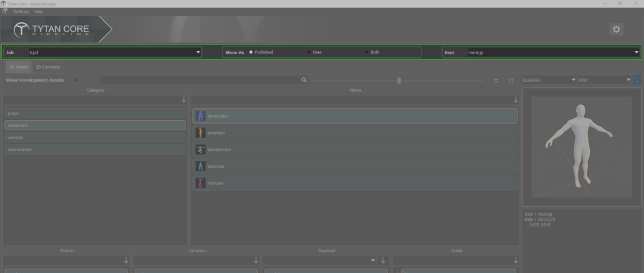Toggle the Show Development Assets checkbox
This screenshot has width=644, height=273.
(x=76, y=80)
